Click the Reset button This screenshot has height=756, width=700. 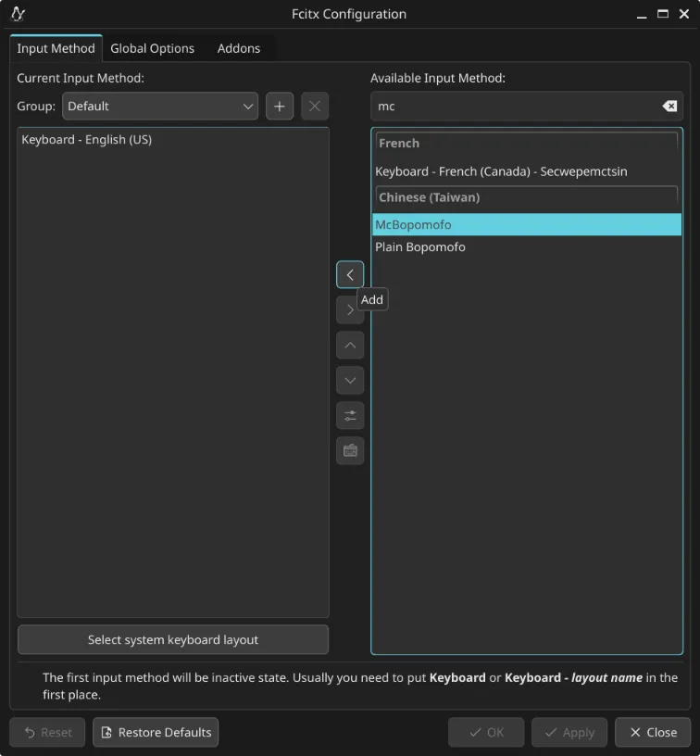(47, 732)
